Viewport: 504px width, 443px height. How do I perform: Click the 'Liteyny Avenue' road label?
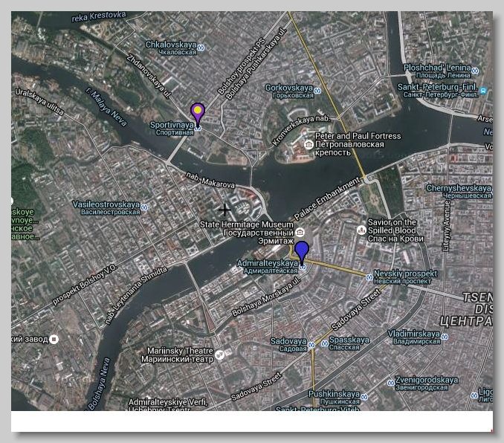coord(446,226)
